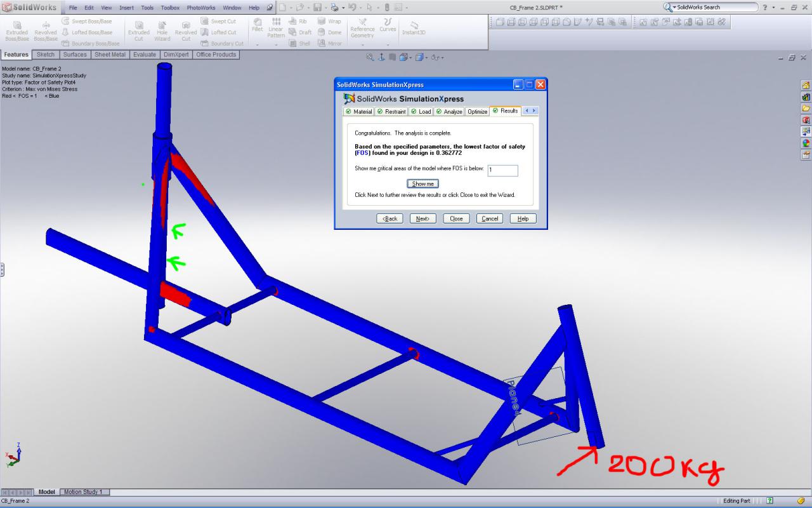
Task: Open the Help question-mark dropdown arrow
Action: click(774, 8)
